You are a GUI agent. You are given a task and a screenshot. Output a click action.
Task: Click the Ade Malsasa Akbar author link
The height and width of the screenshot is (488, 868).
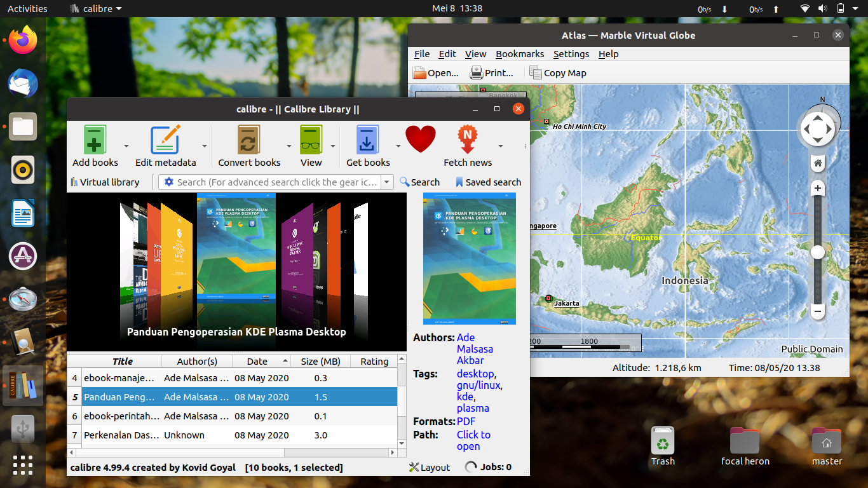coord(475,349)
